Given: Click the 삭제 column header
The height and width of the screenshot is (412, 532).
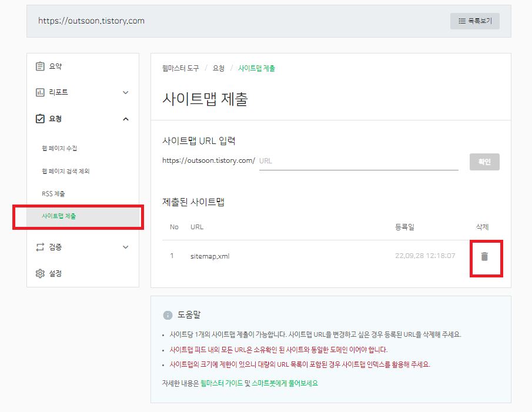Looking at the screenshot, I should point(482,227).
